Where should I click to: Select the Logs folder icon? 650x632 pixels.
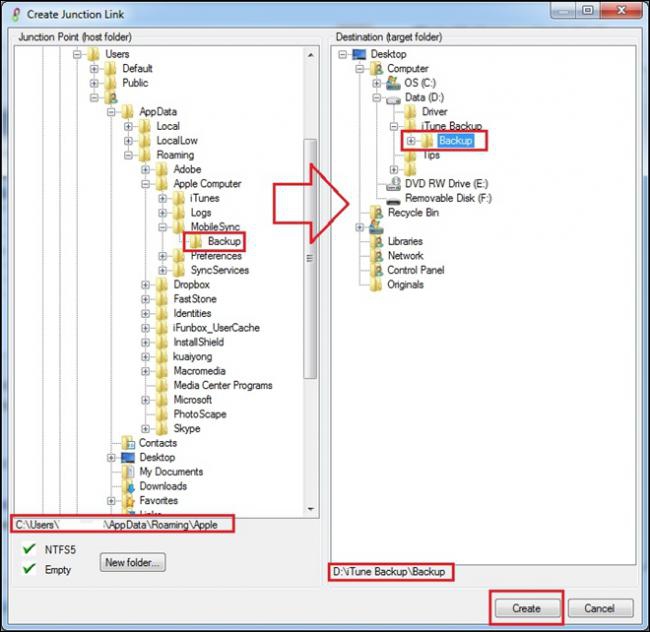click(179, 212)
